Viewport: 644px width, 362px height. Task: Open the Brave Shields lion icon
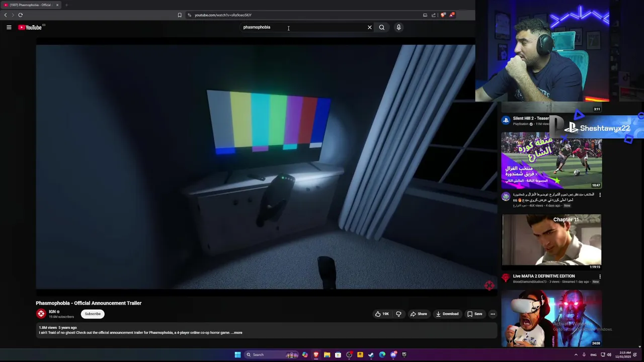[443, 15]
